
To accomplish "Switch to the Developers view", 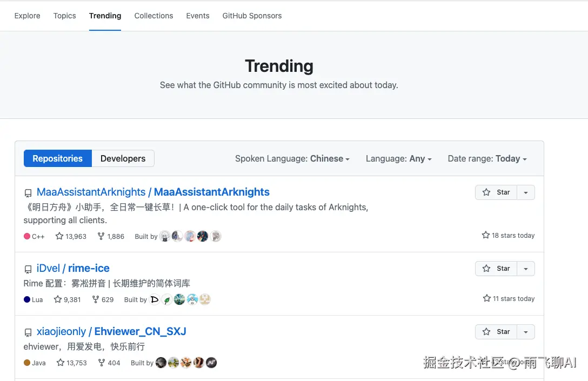I will 123,158.
